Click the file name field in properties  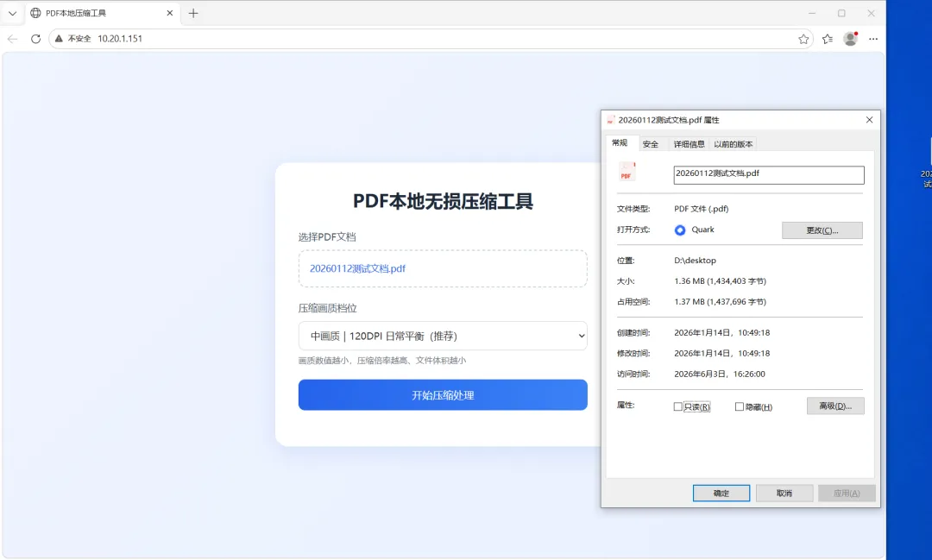769,175
